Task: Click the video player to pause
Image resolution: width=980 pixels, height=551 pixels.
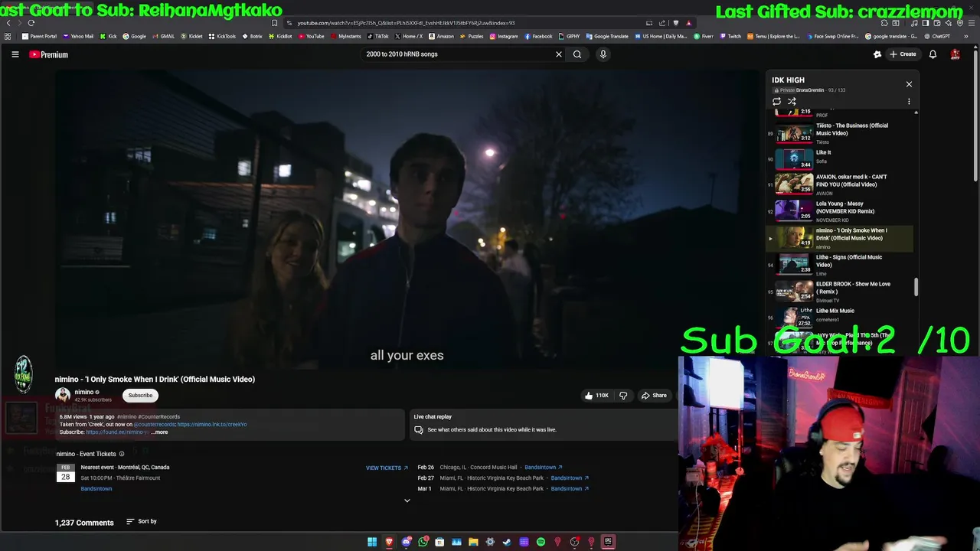Action: tap(407, 220)
